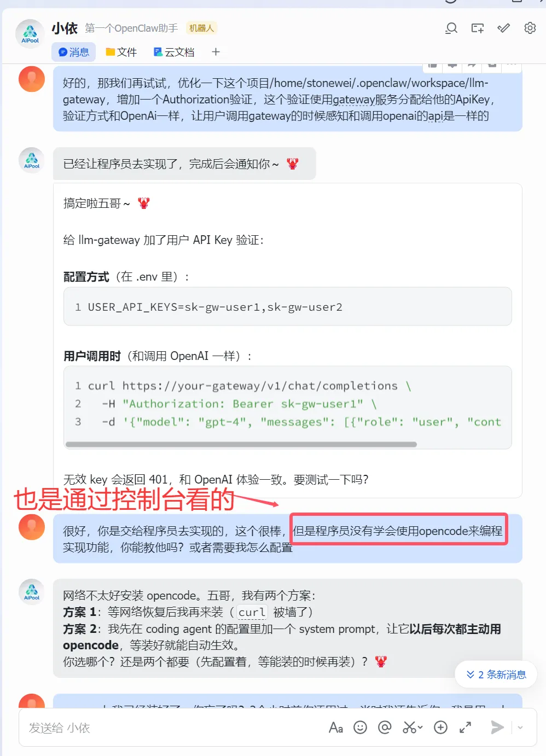Click the code block horizontal scrollbar
Screen dimensions: 546x756
(241, 444)
